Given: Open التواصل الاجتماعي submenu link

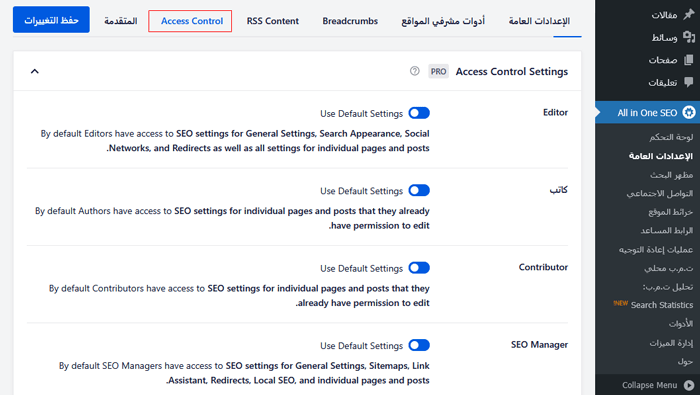Looking at the screenshot, I should click(660, 193).
